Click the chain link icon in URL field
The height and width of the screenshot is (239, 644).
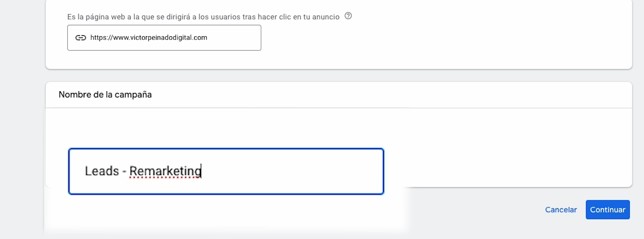point(81,38)
